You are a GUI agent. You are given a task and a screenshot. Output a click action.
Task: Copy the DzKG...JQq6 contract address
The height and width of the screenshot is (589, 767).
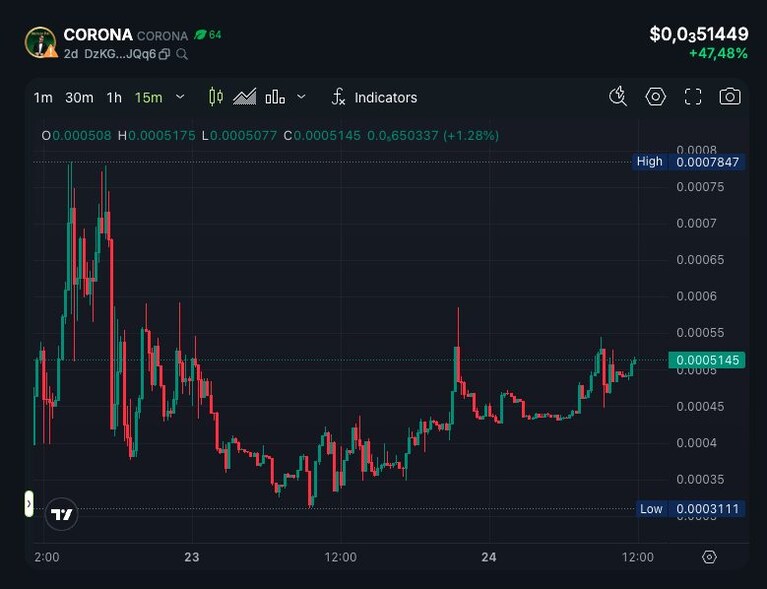pos(164,54)
